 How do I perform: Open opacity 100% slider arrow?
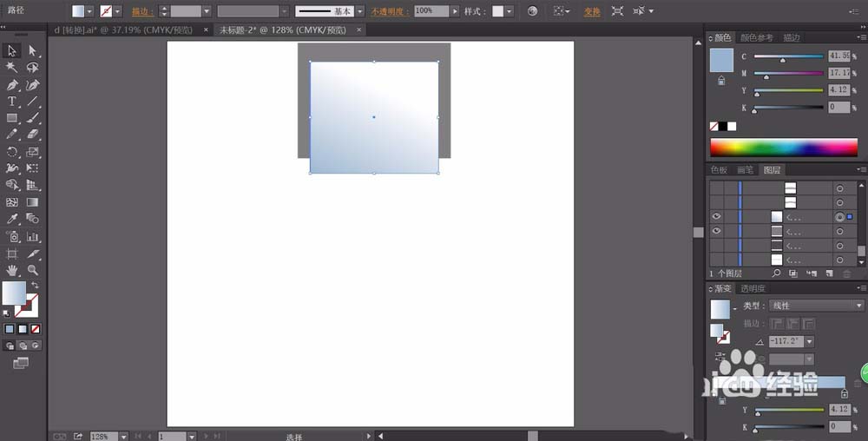pyautogui.click(x=455, y=11)
